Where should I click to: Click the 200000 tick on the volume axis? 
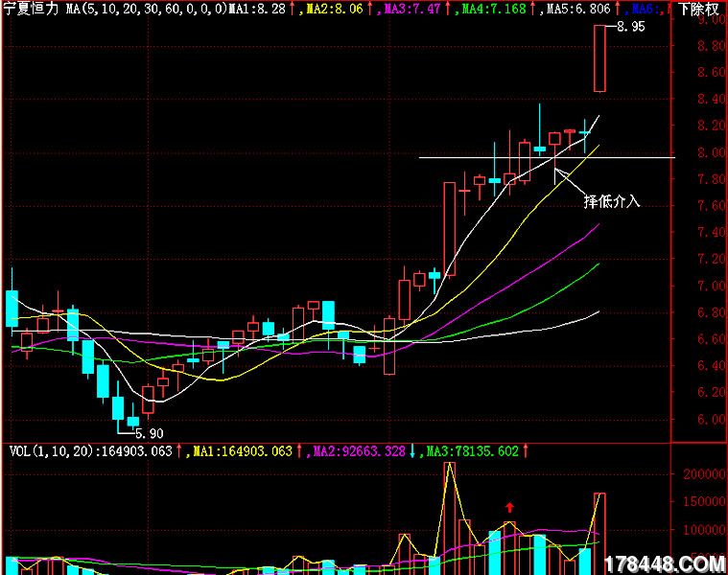(x=704, y=474)
